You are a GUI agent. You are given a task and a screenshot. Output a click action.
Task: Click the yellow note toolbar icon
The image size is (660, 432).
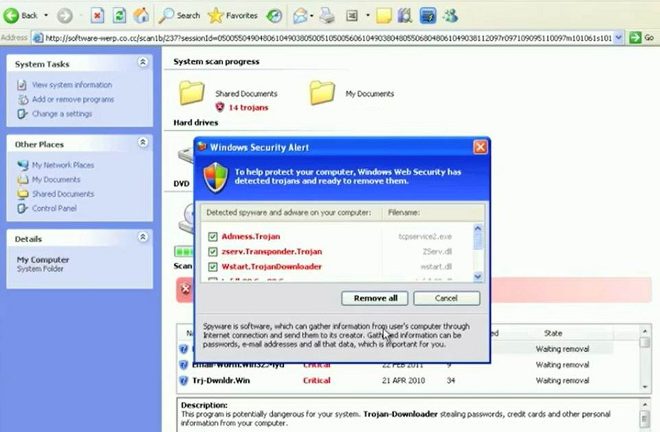click(383, 16)
